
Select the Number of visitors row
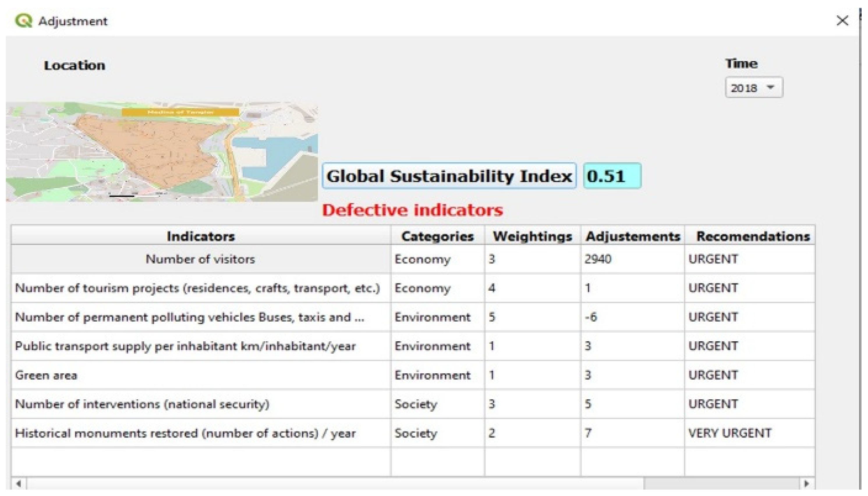click(x=200, y=259)
